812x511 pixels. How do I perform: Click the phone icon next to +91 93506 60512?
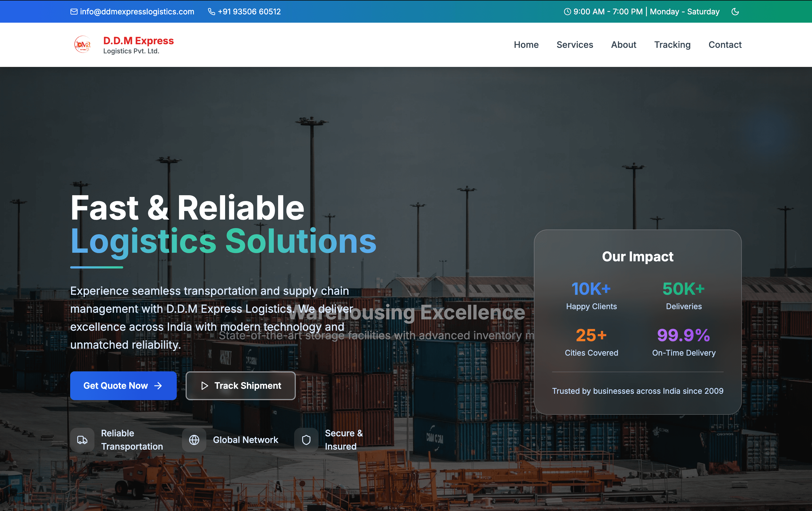point(212,12)
